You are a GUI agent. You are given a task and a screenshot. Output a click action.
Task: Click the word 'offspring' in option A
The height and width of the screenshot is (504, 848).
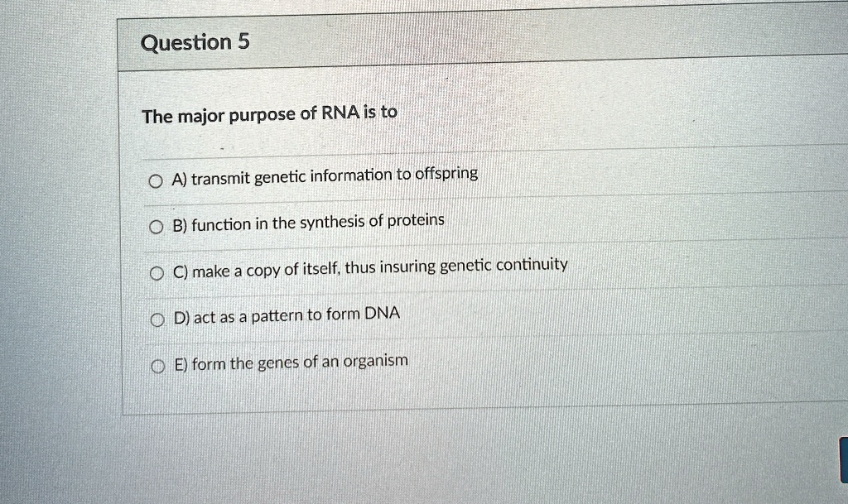tap(446, 174)
